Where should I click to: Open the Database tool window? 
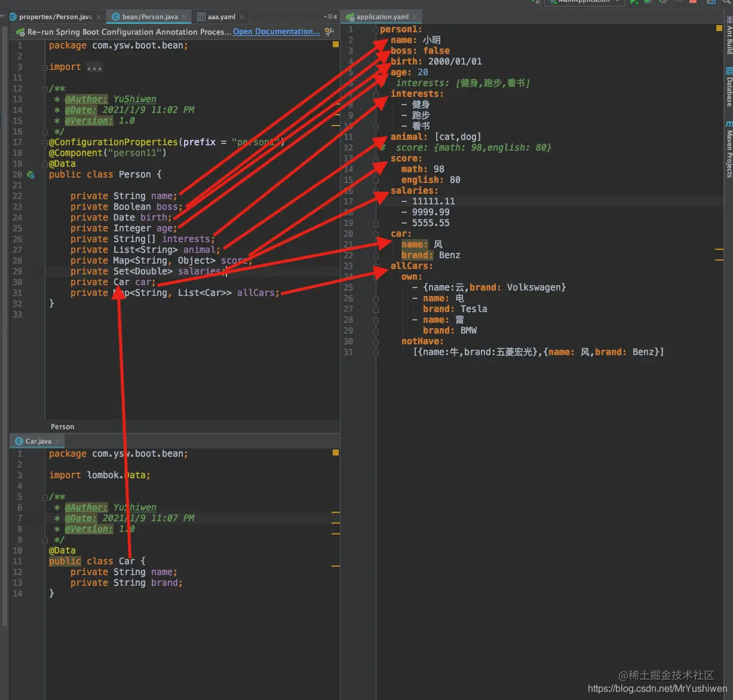coord(729,87)
